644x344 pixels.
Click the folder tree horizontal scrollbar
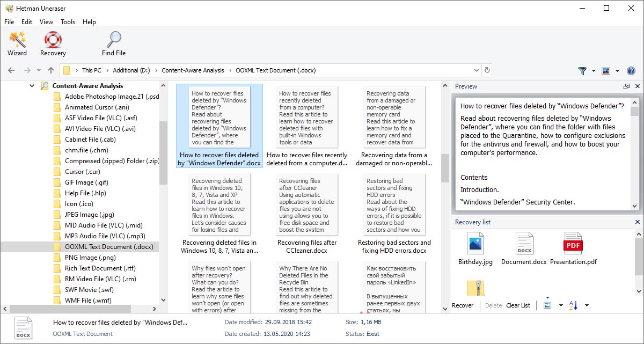(70, 309)
